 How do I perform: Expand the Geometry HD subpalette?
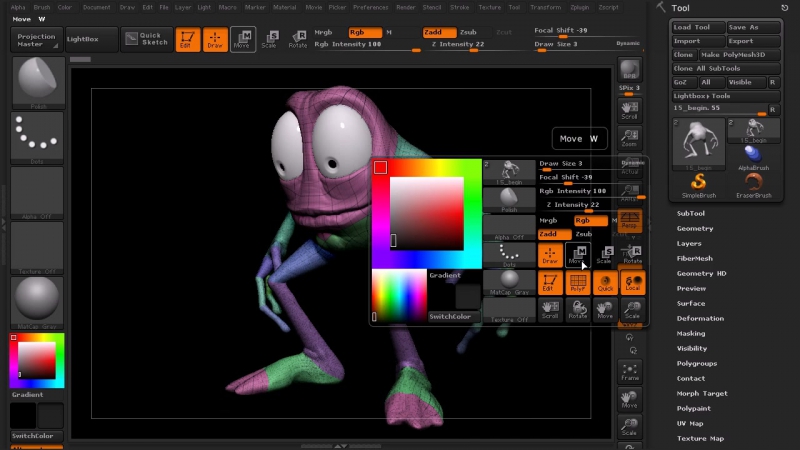point(702,273)
